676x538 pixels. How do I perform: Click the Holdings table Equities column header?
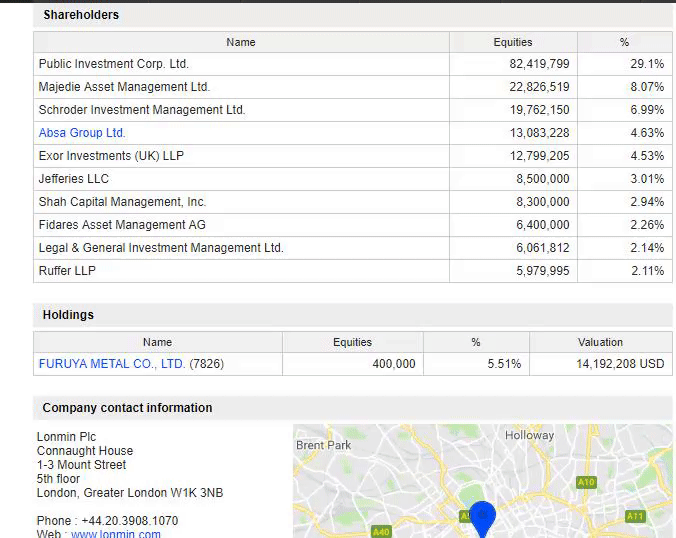pos(353,342)
